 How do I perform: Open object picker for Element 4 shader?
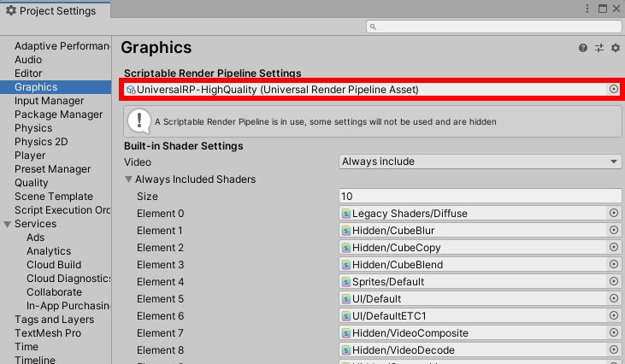[614, 282]
